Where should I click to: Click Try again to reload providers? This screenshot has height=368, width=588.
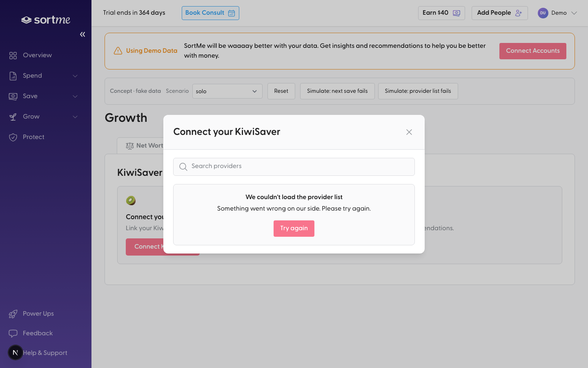click(294, 229)
